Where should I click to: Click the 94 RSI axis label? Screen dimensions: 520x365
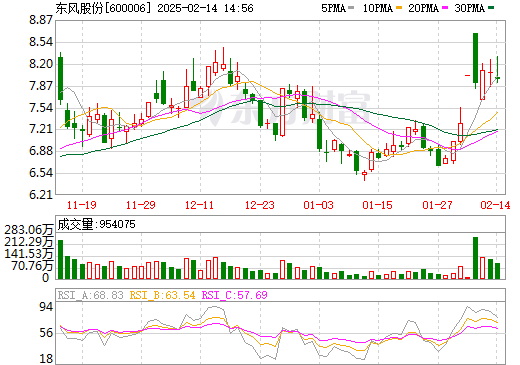pyautogui.click(x=46, y=307)
